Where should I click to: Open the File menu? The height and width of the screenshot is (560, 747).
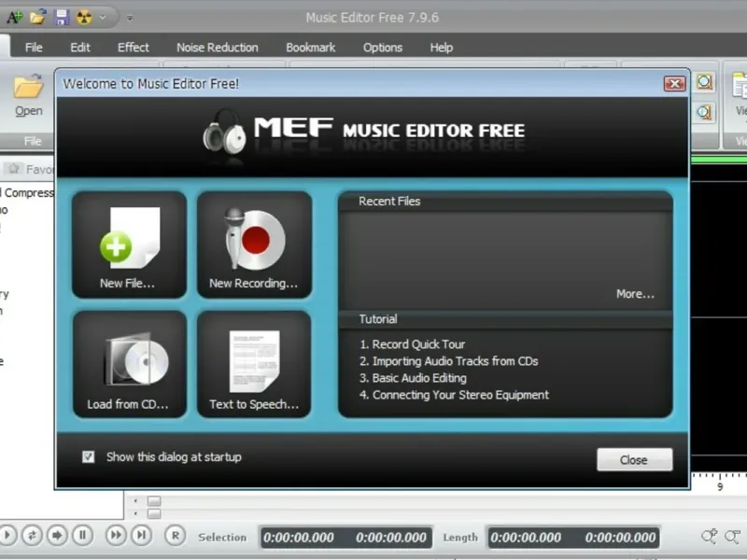pos(34,48)
